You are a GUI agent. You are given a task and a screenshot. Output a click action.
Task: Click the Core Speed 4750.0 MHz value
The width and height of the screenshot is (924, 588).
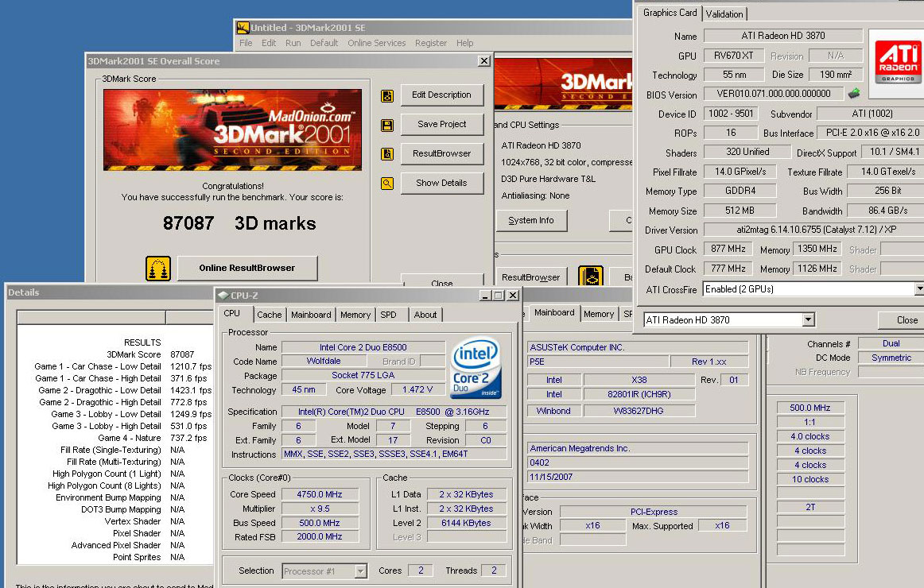tap(320, 494)
